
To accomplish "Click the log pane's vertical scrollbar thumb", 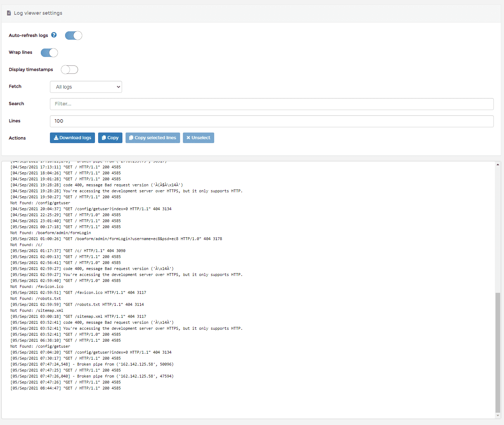I will coord(498,352).
